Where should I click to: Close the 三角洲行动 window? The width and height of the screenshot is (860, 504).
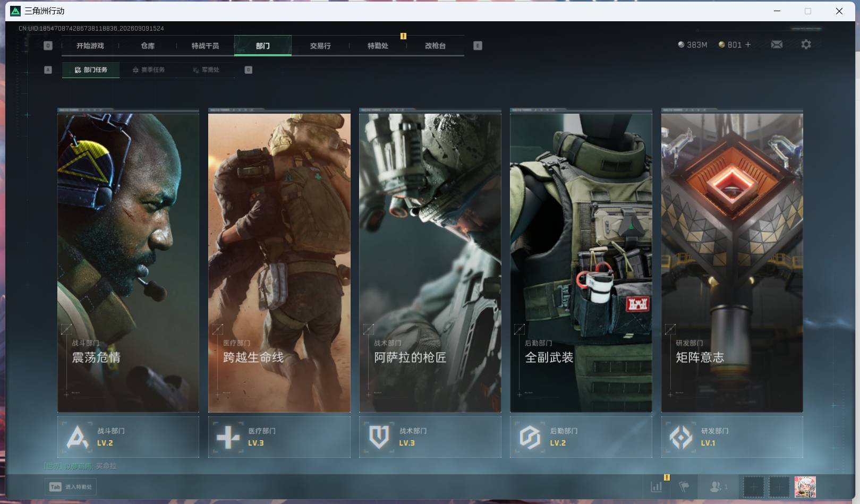(x=839, y=11)
